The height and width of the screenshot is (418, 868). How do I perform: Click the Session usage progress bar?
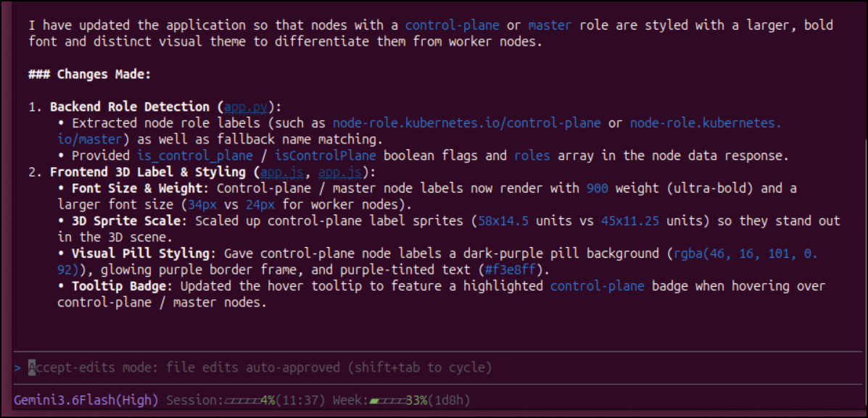[242, 400]
